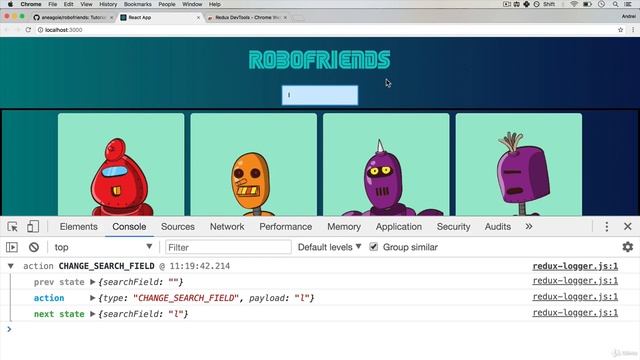Click the console prompt line
Image resolution: width=640 pixels, height=360 pixels.
coord(320,329)
